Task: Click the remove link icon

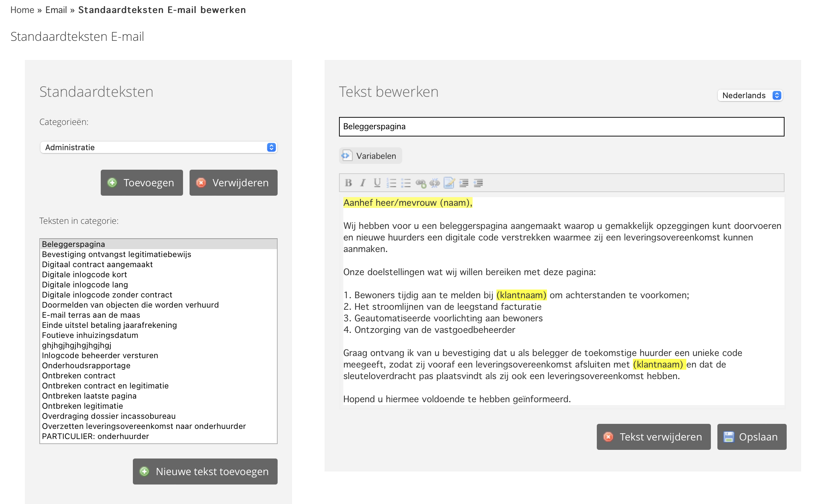Action: pos(435,183)
